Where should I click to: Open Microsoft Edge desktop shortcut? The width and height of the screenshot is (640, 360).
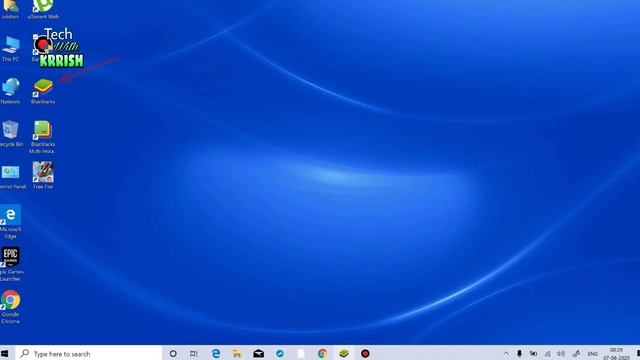pyautogui.click(x=11, y=222)
